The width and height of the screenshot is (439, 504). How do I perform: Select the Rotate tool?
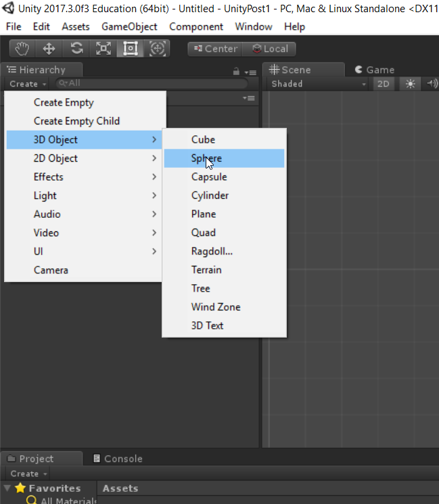point(76,49)
